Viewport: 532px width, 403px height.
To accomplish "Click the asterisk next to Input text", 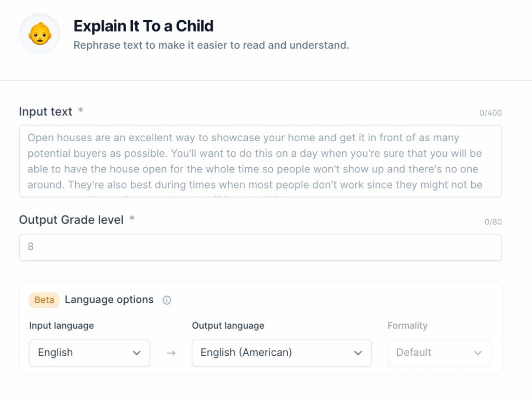I will click(x=81, y=109).
